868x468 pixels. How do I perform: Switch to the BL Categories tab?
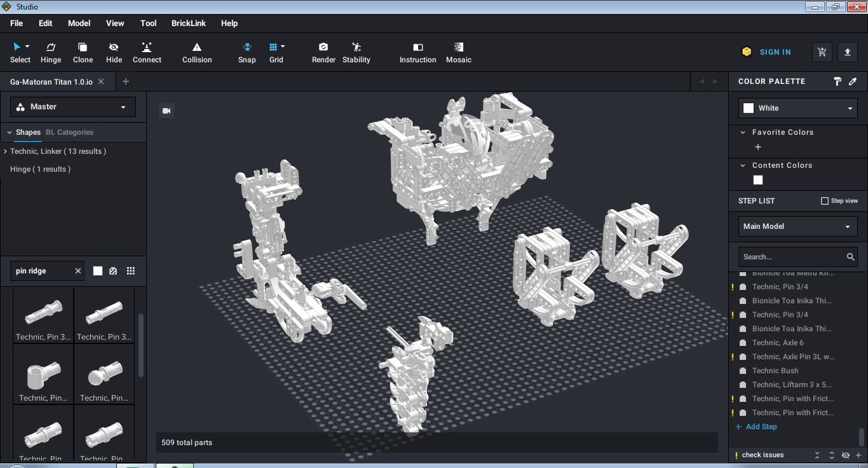pos(69,132)
